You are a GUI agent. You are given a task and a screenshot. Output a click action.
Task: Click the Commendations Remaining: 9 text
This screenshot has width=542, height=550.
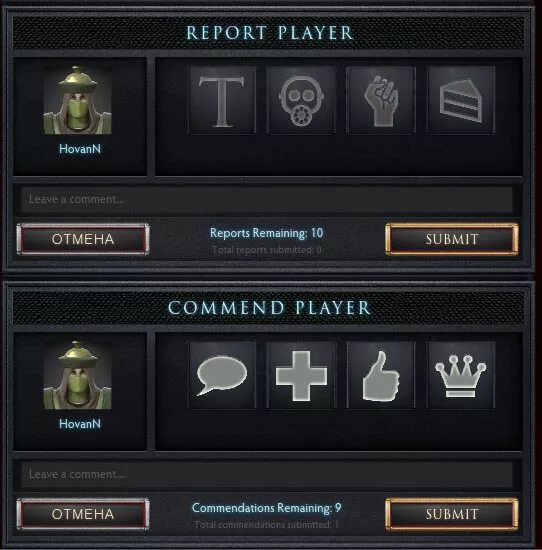[x=267, y=508]
